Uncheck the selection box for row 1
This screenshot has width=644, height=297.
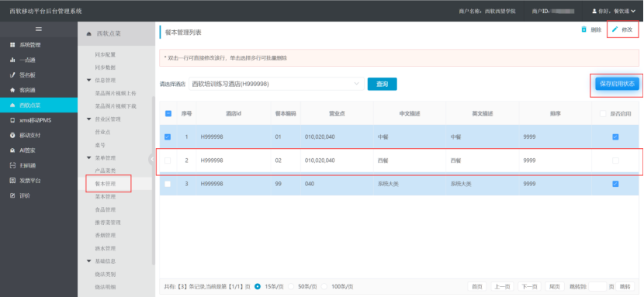tap(168, 137)
